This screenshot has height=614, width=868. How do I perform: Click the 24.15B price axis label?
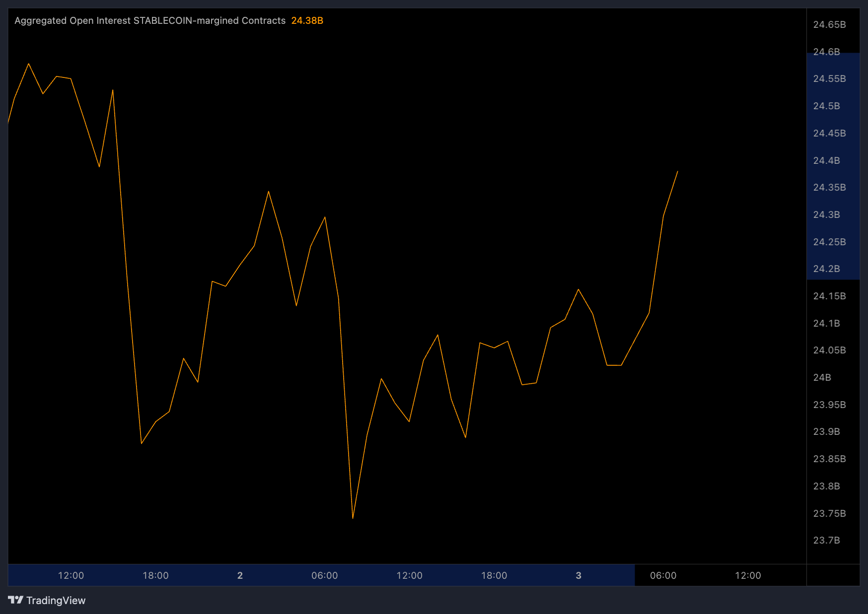[x=829, y=296]
